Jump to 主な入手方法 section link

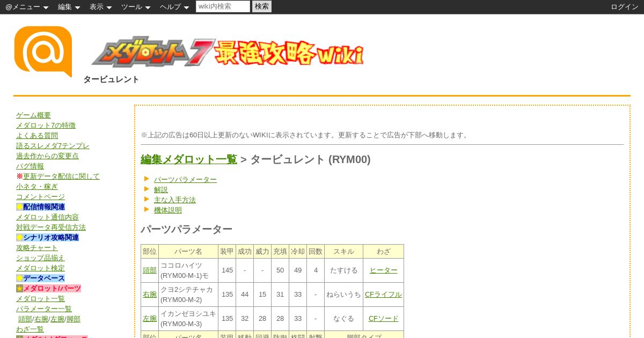point(175,200)
